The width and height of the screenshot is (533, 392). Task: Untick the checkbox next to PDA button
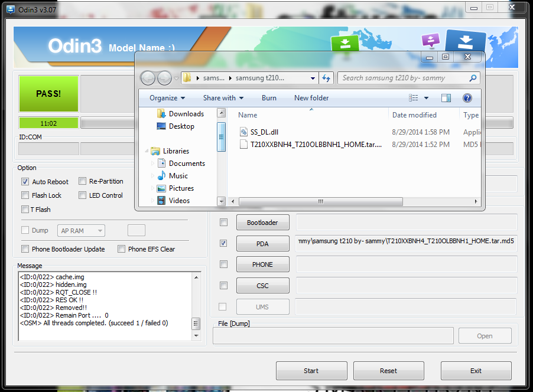(223, 243)
